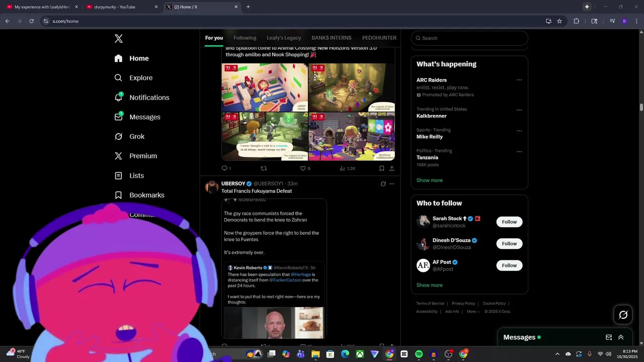Reload the page in Chrome

coord(31,21)
